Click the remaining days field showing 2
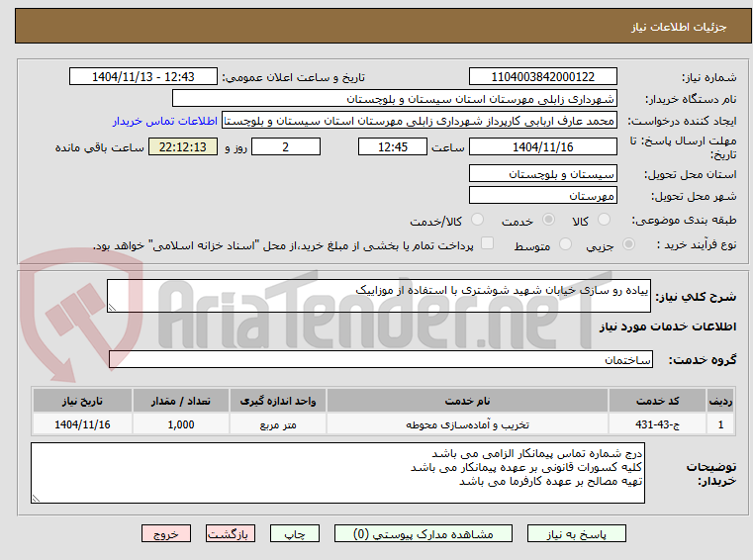This screenshot has height=560, width=753. pos(286,146)
